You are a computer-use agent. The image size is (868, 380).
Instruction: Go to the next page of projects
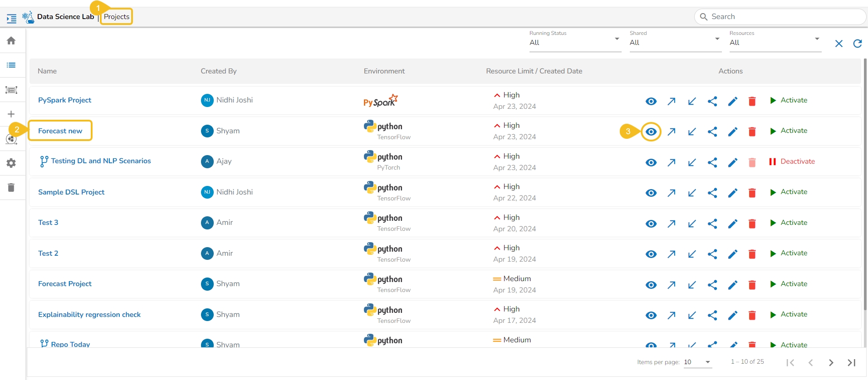pyautogui.click(x=831, y=362)
